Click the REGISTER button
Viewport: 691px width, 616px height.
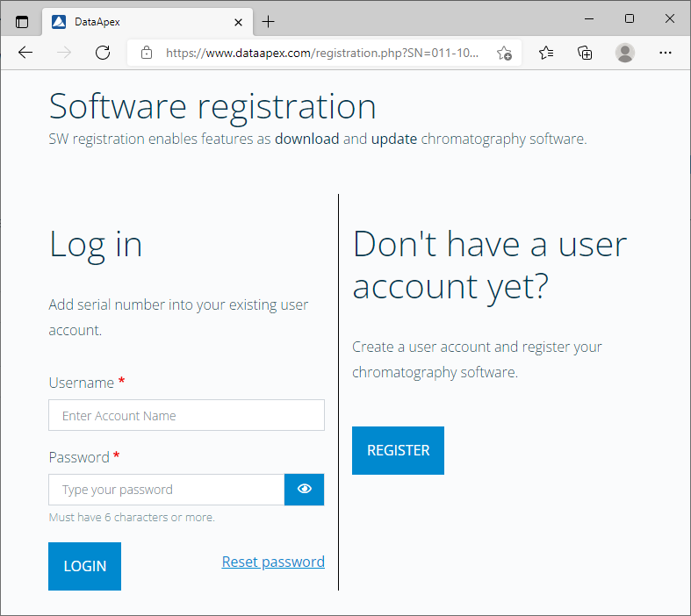point(398,450)
